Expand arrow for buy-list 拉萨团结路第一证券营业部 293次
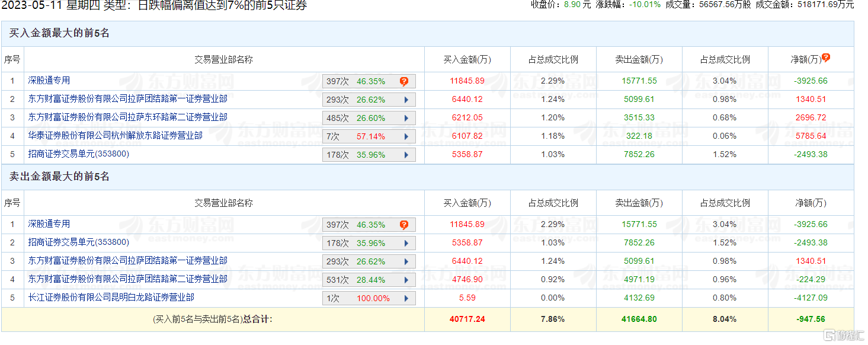This screenshot has width=868, height=345. point(406,100)
